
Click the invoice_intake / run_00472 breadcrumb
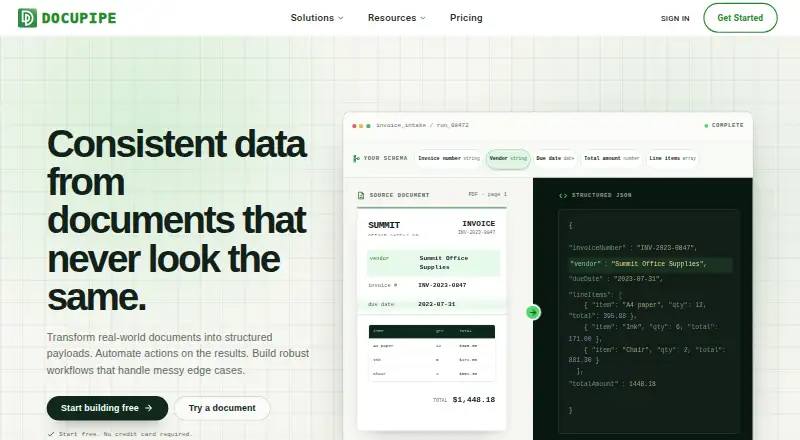tap(422, 125)
